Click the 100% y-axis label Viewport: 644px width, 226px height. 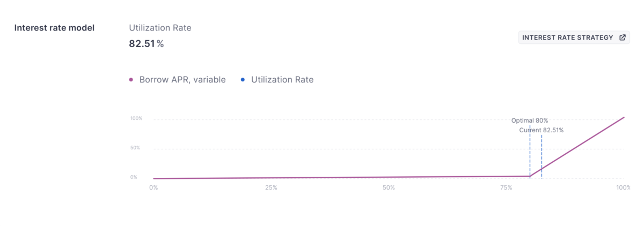click(x=136, y=118)
